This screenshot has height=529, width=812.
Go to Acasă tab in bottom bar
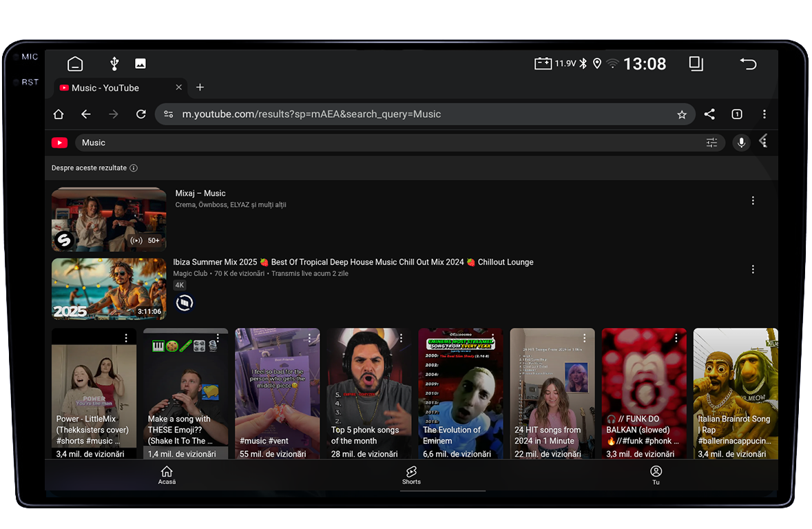[x=167, y=475]
